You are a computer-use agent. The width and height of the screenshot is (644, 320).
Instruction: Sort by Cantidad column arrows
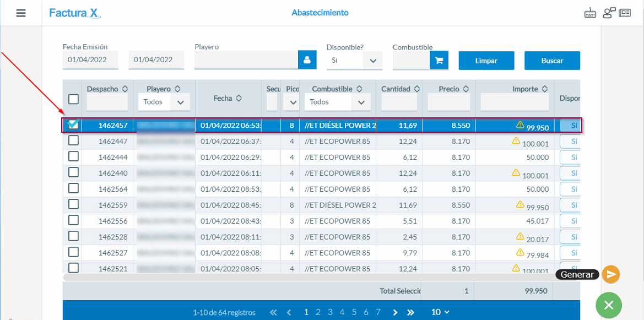417,89
